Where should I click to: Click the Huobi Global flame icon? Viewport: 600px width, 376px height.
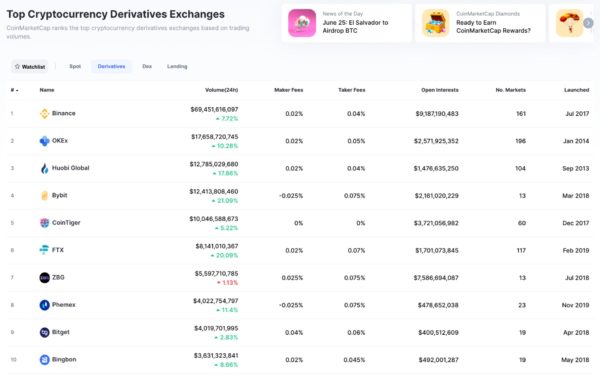pyautogui.click(x=44, y=168)
